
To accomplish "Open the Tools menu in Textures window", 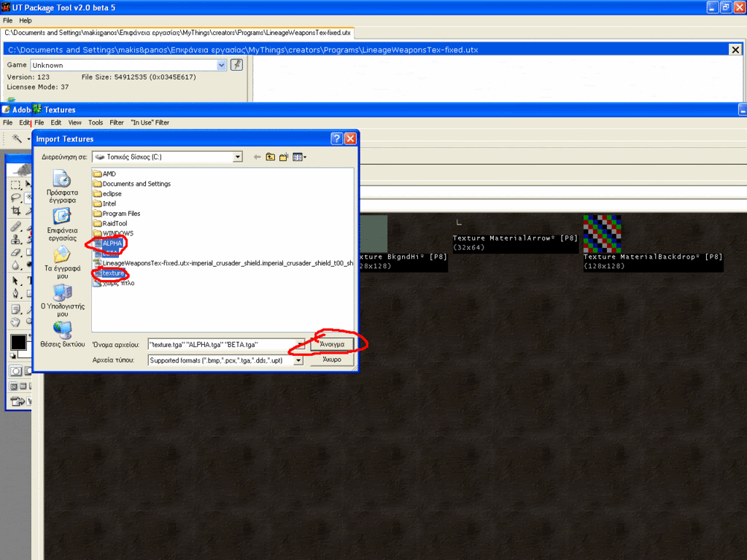I will (x=96, y=122).
